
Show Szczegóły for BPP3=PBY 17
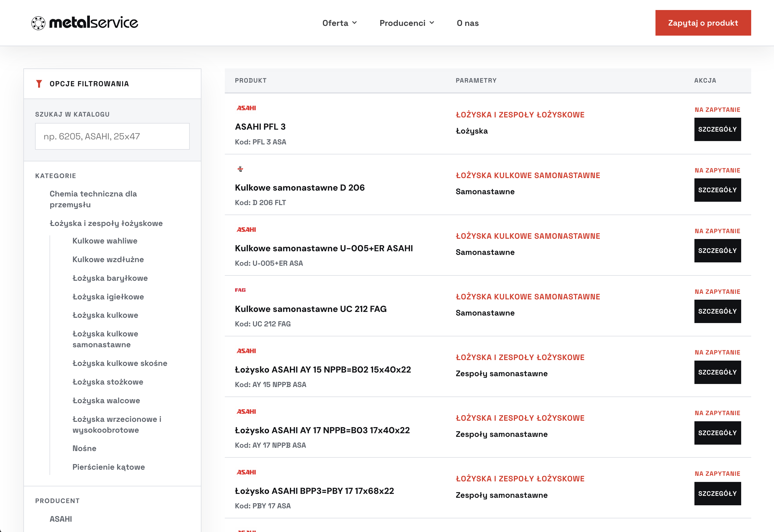pyautogui.click(x=717, y=494)
